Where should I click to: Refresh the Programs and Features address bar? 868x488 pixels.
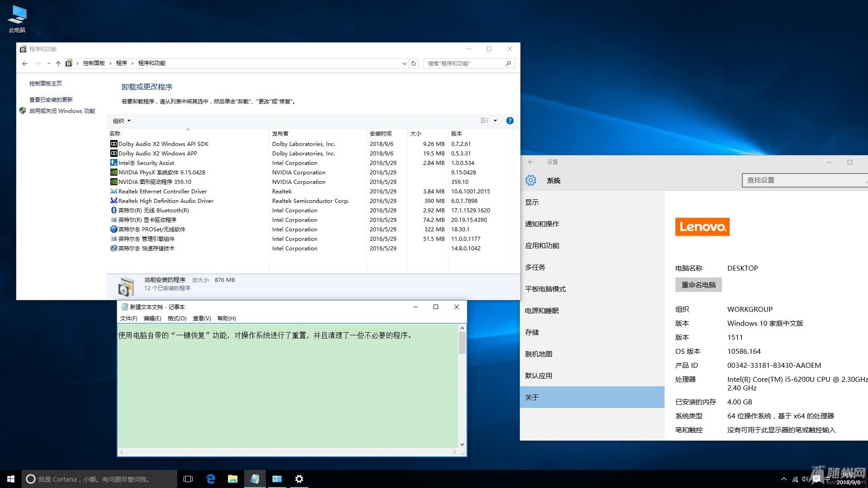pyautogui.click(x=414, y=63)
